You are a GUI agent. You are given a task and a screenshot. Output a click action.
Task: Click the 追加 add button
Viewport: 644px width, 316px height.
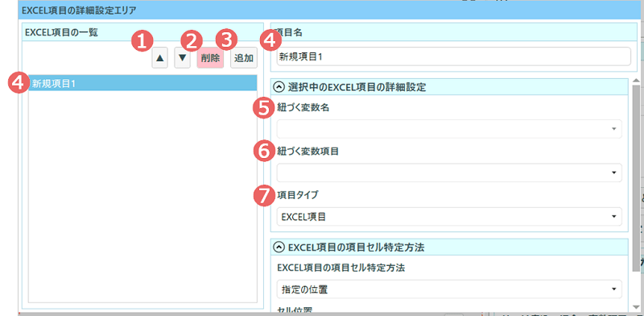point(244,58)
